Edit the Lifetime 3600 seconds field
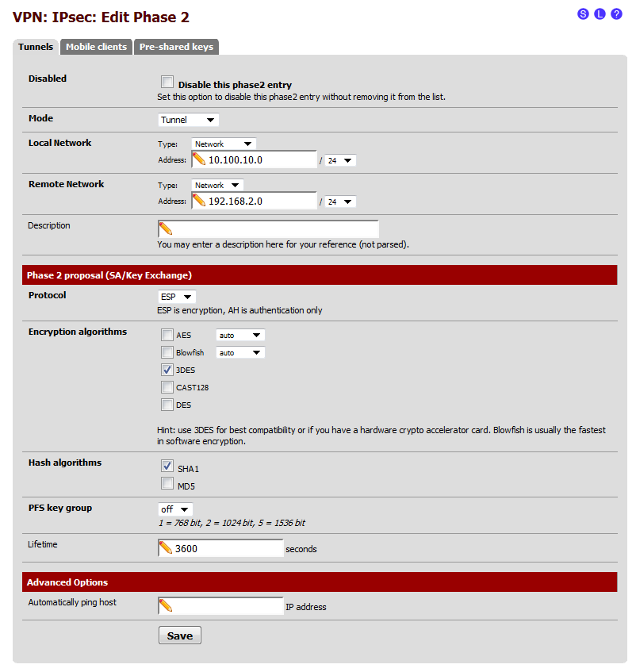 click(x=220, y=548)
